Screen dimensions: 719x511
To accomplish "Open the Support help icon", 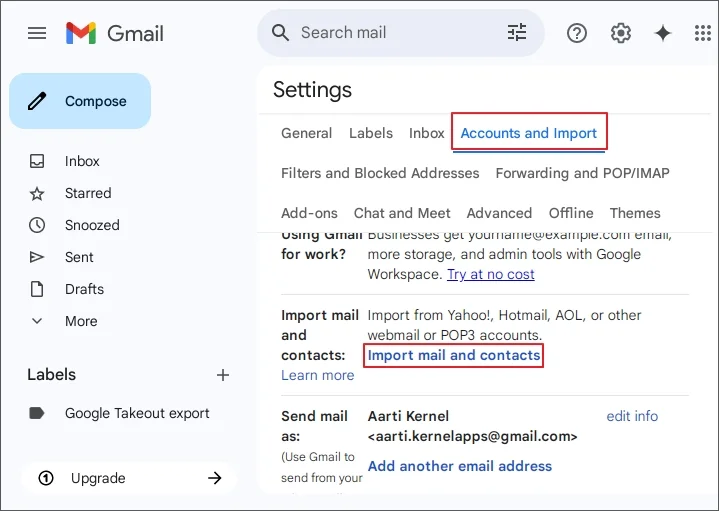I will point(577,33).
